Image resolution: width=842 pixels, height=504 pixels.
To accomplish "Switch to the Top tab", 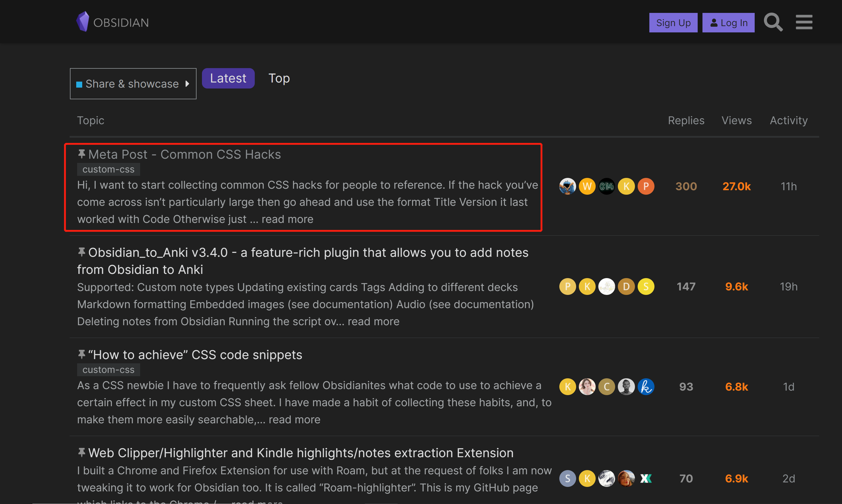I will (x=279, y=78).
